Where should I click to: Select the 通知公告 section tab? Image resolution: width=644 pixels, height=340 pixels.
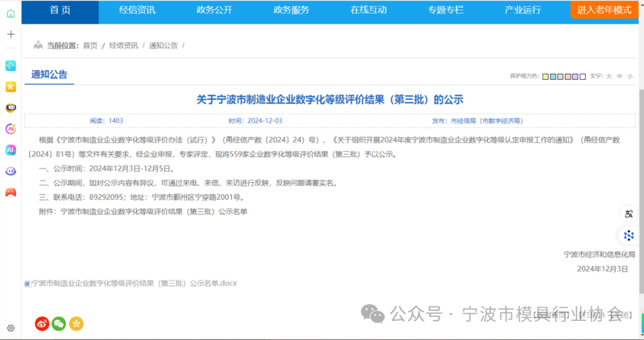tap(49, 74)
